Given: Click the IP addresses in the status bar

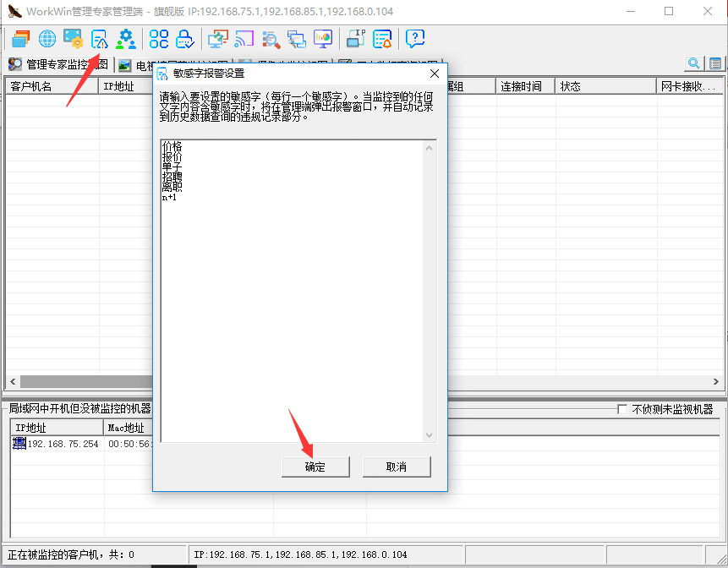Looking at the screenshot, I should pyautogui.click(x=300, y=554).
